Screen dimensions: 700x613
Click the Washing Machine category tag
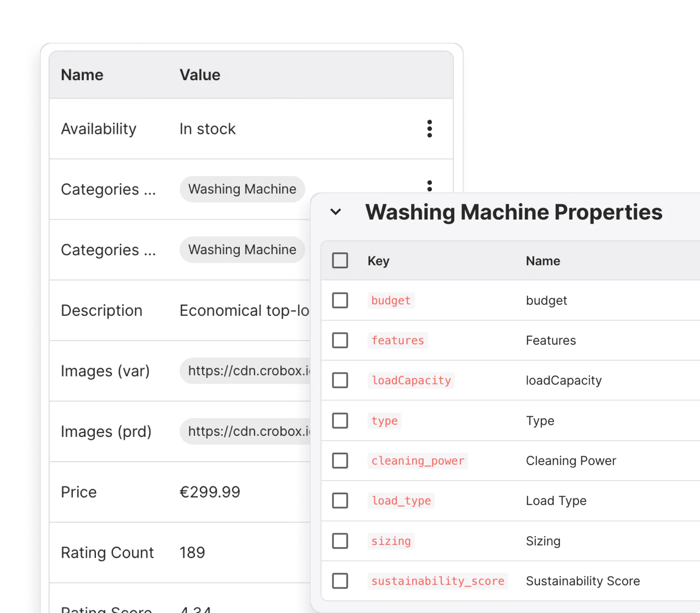242,189
